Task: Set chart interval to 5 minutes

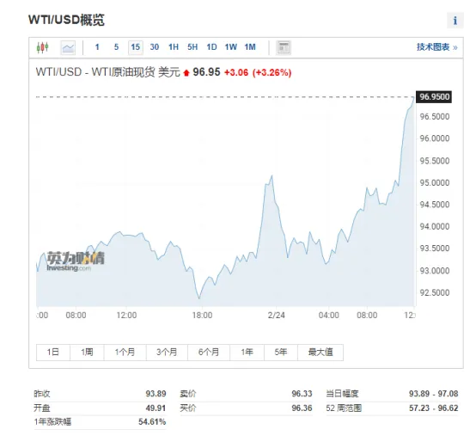Action: pyautogui.click(x=116, y=47)
